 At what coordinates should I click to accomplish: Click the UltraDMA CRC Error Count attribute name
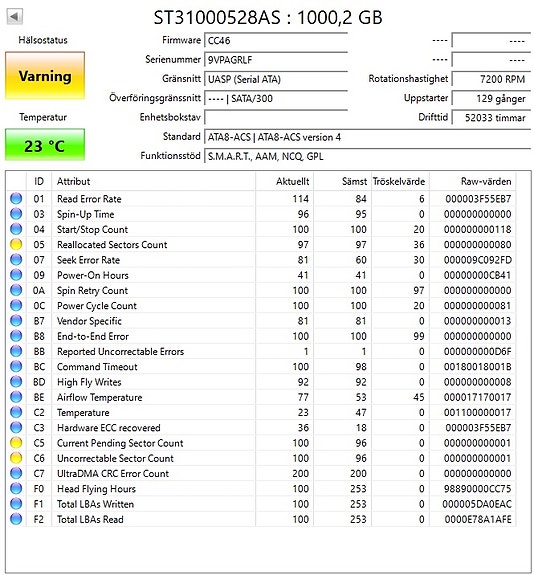113,473
